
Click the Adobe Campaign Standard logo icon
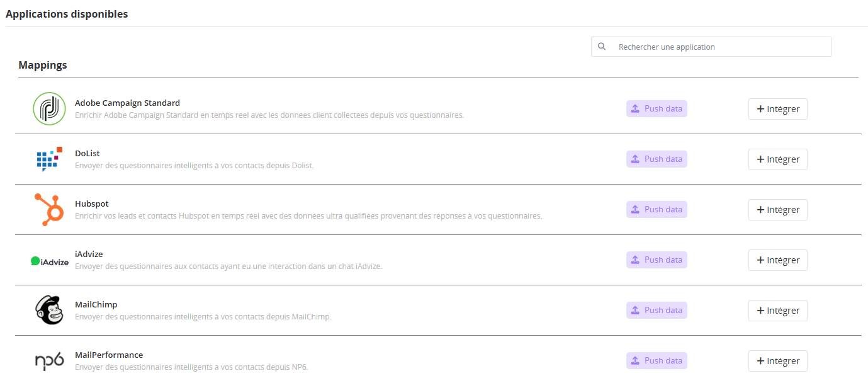49,109
